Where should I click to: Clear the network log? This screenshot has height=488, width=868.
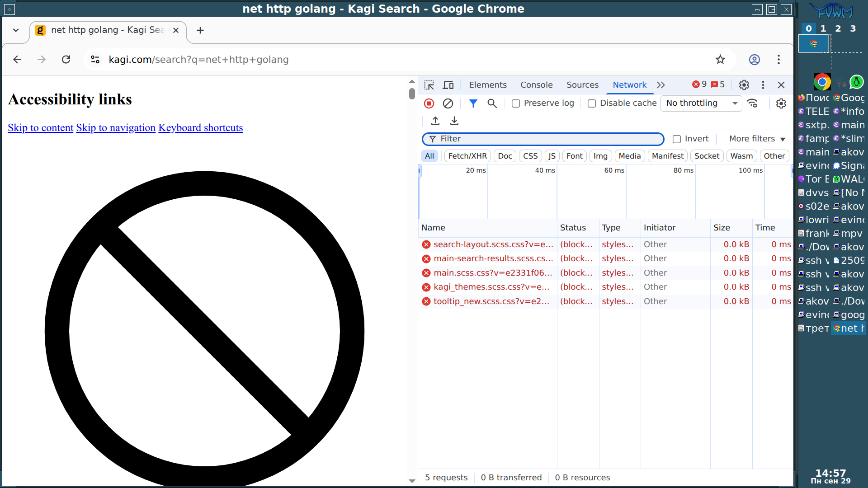point(448,103)
